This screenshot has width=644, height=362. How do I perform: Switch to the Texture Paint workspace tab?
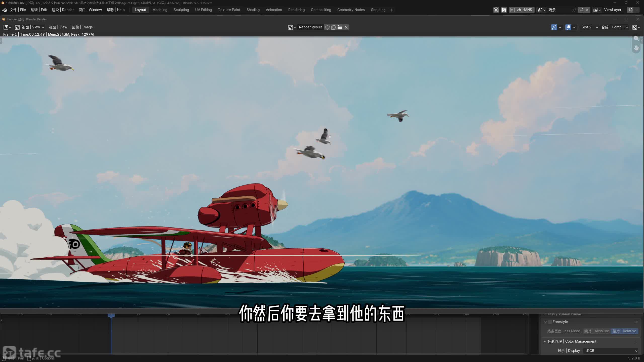[x=229, y=10]
